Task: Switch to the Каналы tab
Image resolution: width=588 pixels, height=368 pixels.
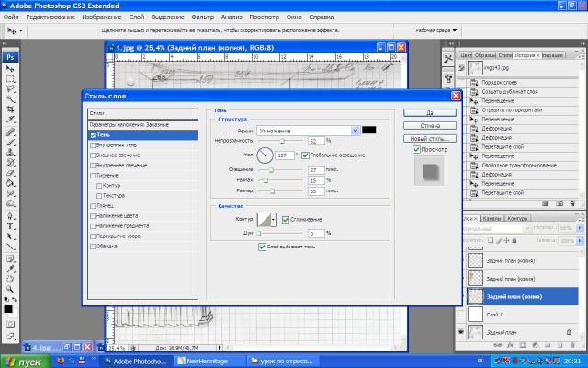Action: pos(492,219)
